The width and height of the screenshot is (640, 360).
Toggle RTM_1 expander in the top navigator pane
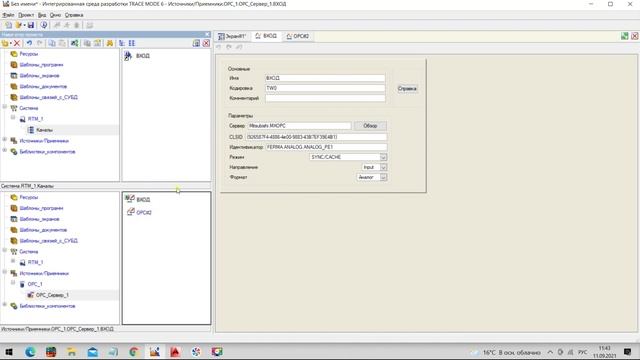pos(13,118)
